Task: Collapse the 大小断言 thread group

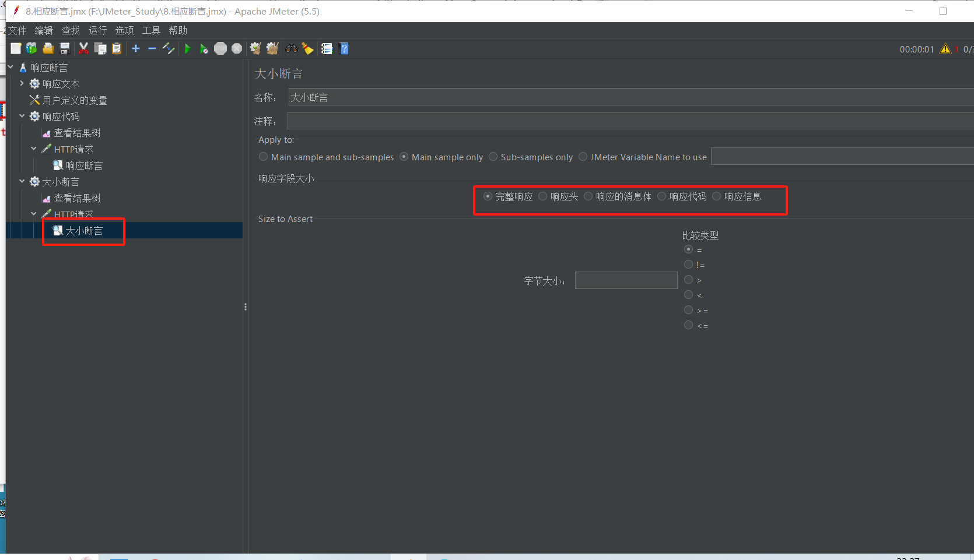Action: (x=22, y=181)
